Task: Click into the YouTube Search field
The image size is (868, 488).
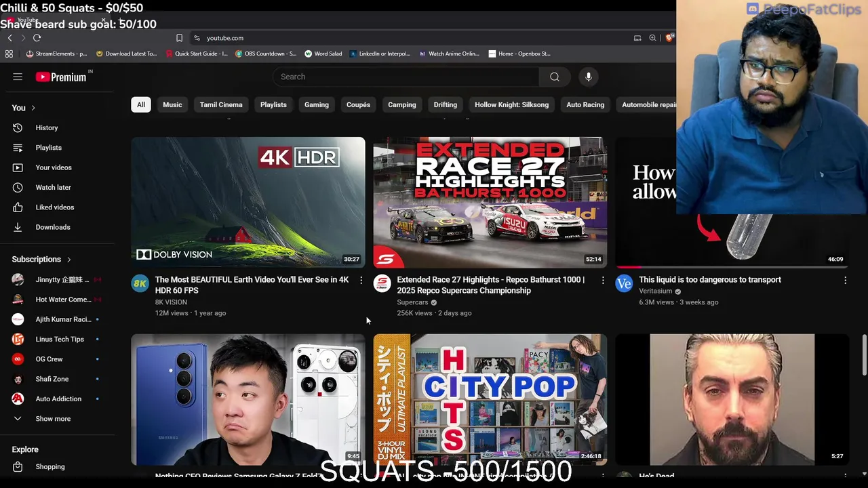Action: tap(407, 77)
